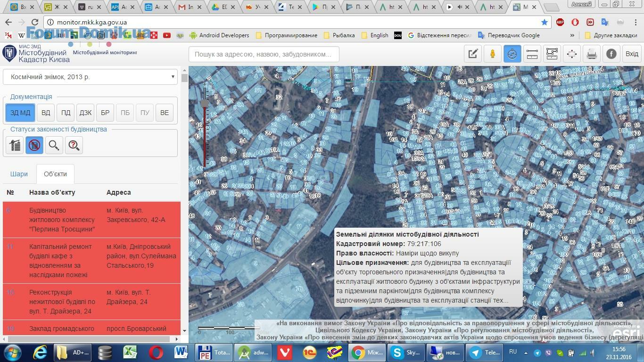Click the Містобудівний моніторинг heading link
Screen dimensions: 644x362
[105, 52]
